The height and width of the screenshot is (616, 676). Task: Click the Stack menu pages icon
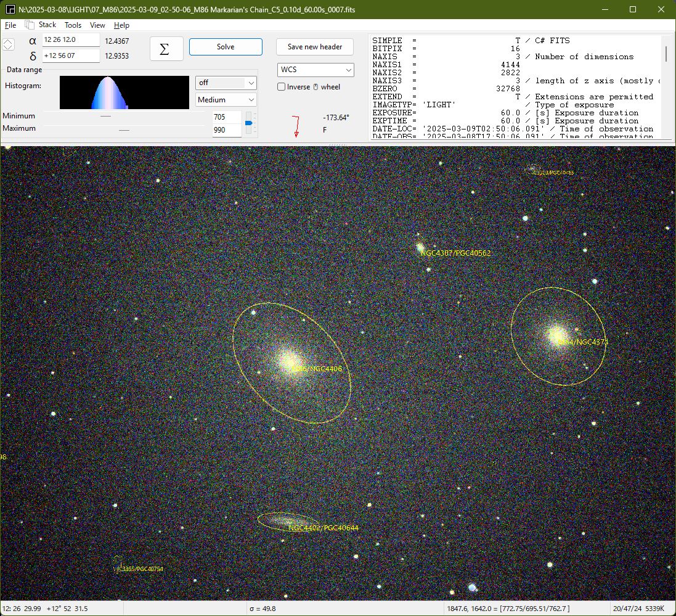coord(30,25)
